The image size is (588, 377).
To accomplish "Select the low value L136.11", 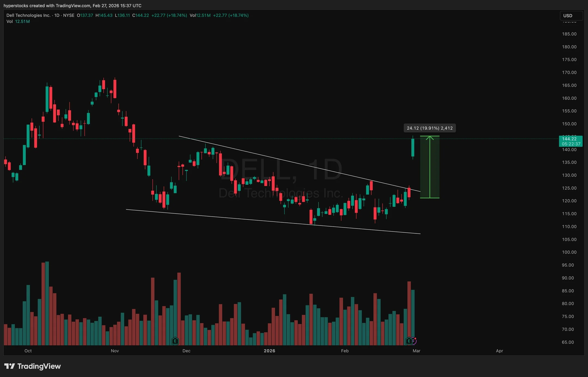I will pyautogui.click(x=122, y=15).
